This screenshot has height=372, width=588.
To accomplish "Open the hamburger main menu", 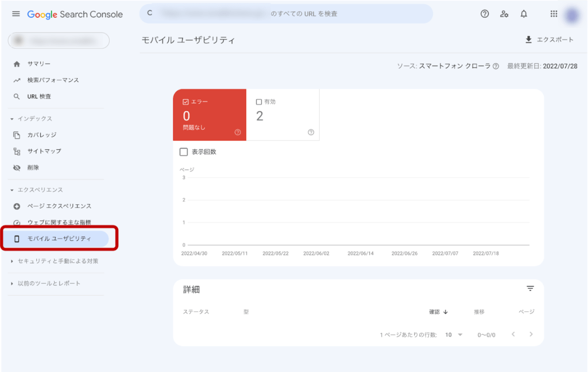I will click(16, 14).
